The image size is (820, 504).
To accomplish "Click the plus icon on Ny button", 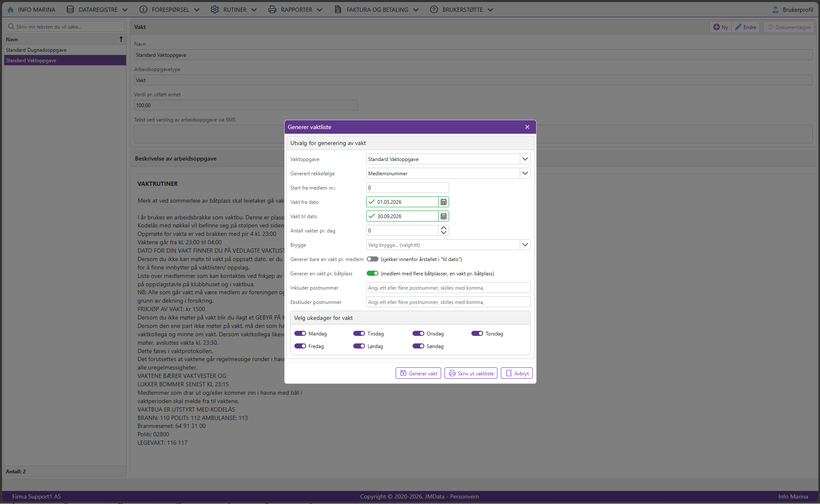I will 717,27.
